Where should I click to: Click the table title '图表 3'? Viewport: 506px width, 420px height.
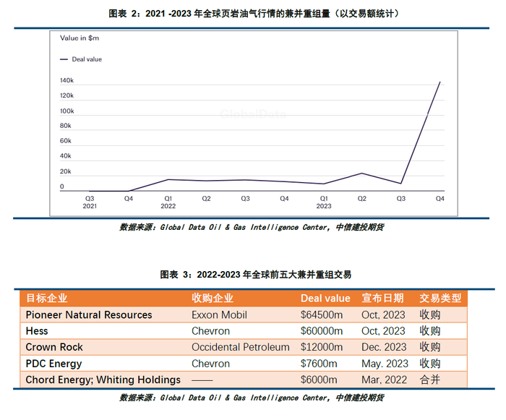(256, 275)
